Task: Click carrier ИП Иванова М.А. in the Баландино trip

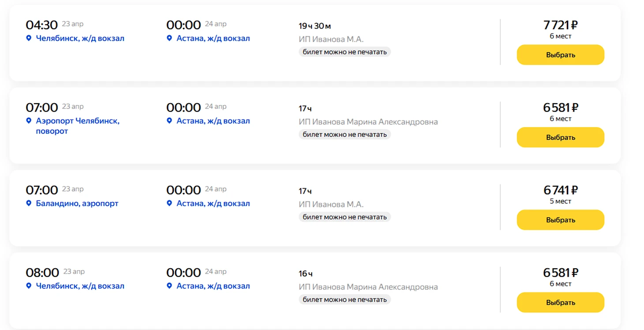Action: click(331, 204)
